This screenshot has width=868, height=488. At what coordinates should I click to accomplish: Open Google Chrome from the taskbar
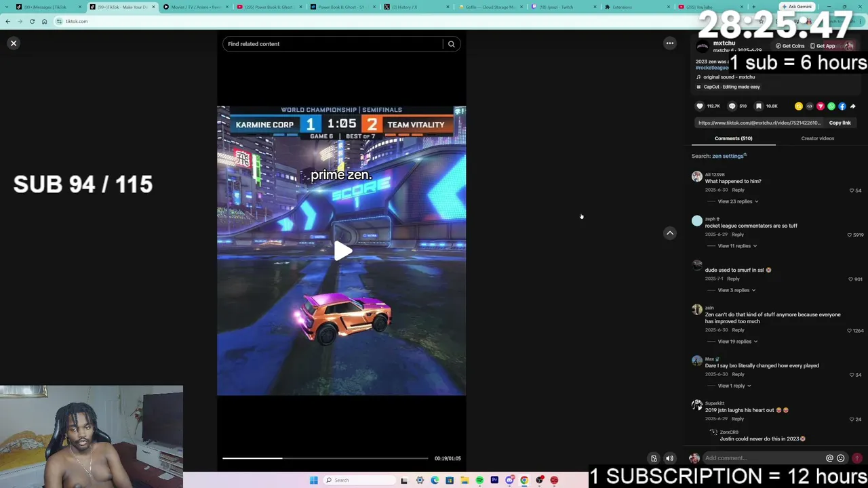524,481
